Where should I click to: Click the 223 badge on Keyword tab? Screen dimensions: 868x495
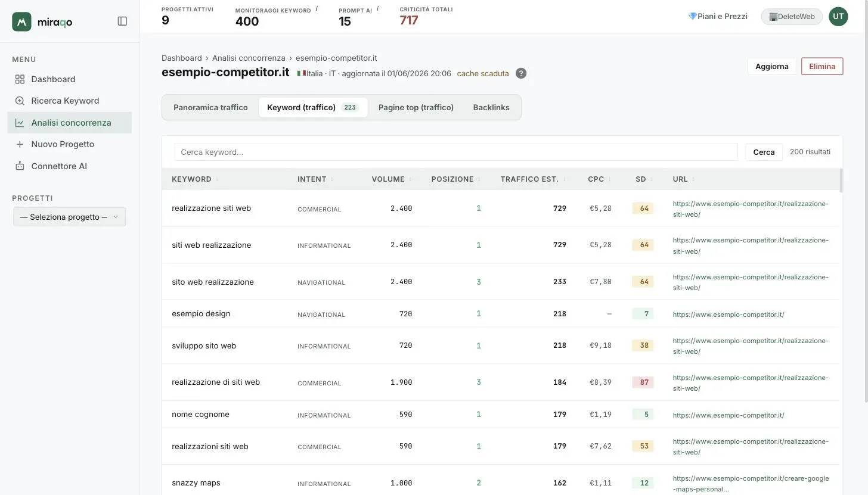tap(350, 107)
